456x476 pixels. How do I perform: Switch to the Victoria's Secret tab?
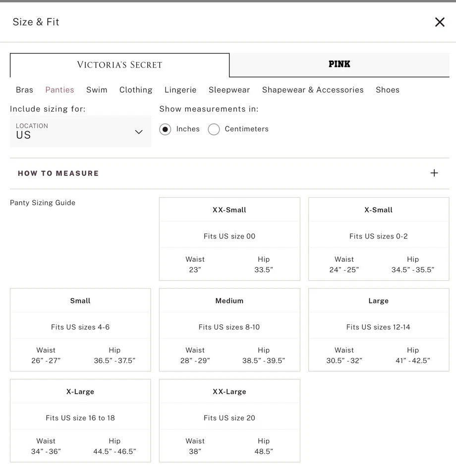click(x=119, y=65)
